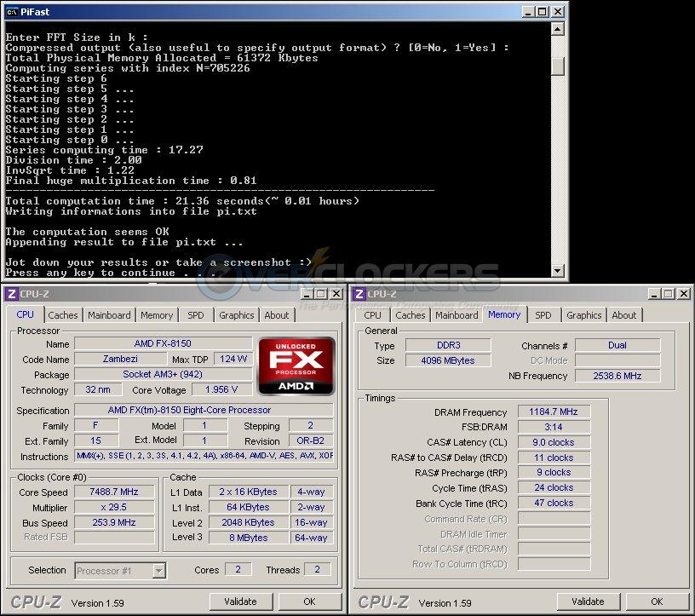Open Graphics tab in right CPU-Z window
Screen dimensions: 695x616
pyautogui.click(x=583, y=315)
